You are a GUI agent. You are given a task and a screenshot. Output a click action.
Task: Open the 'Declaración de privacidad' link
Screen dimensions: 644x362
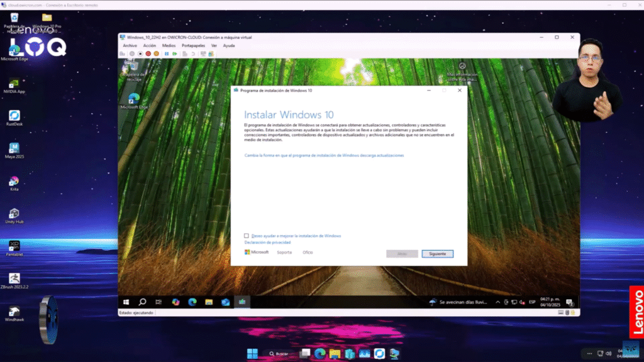click(x=267, y=242)
